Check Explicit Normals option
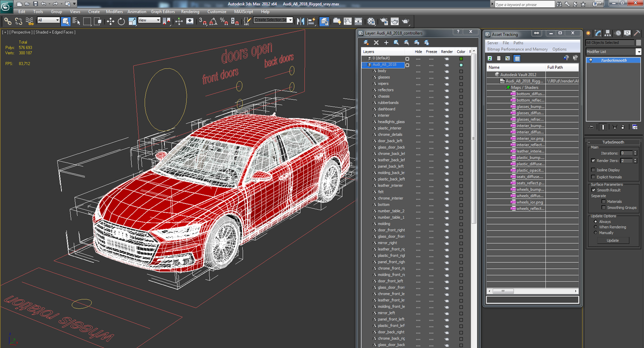This screenshot has height=348, width=644. 594,177
